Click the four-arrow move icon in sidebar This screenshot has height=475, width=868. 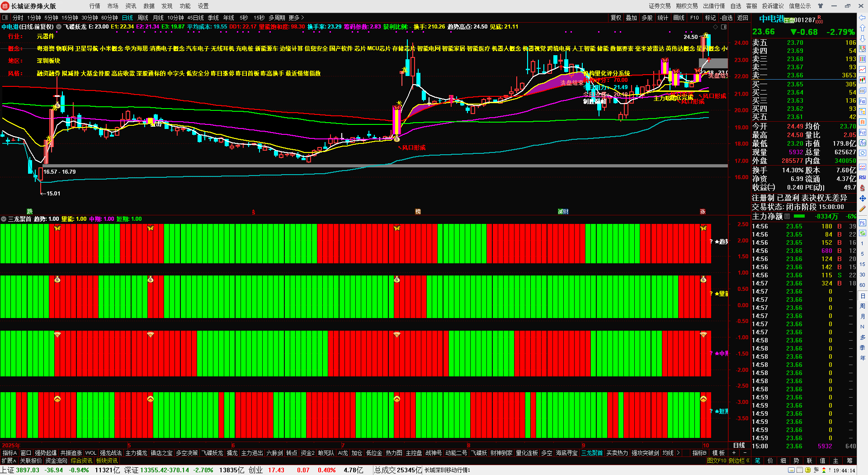(863, 198)
